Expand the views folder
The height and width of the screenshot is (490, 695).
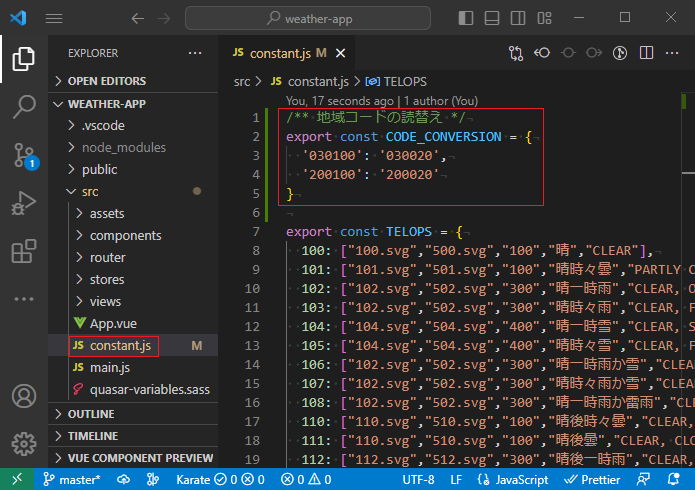pyautogui.click(x=133, y=302)
